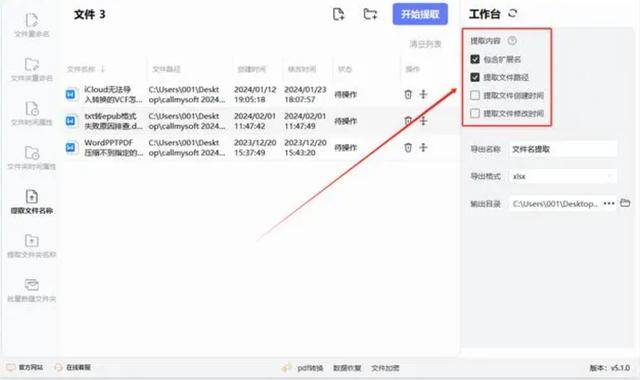Viewport: 640px width, 380px height.
Task: Click the add file icon
Action: point(338,14)
